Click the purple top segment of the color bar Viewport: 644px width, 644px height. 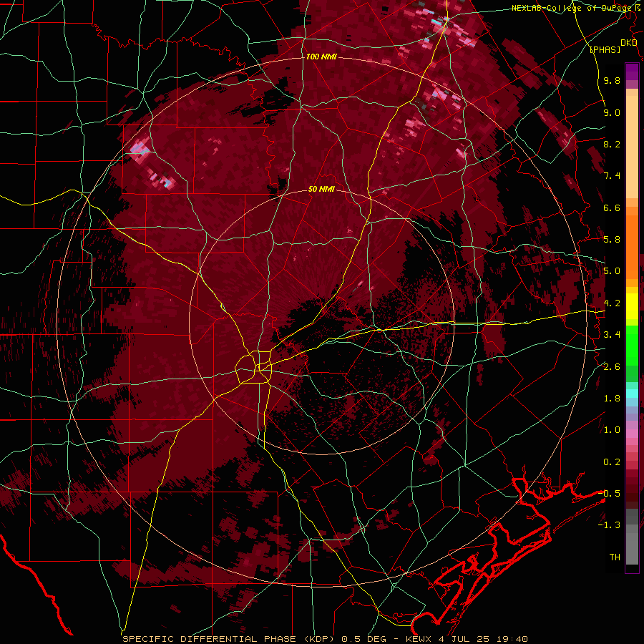(632, 72)
